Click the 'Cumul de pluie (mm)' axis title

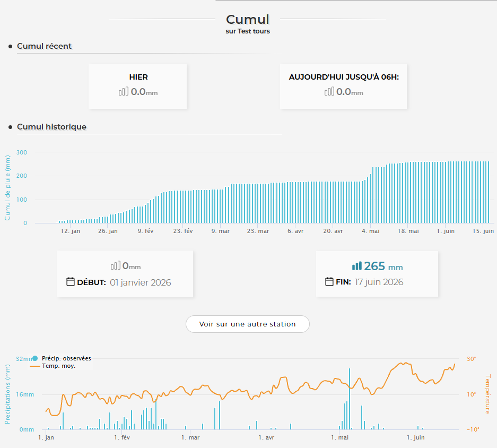click(x=7, y=188)
